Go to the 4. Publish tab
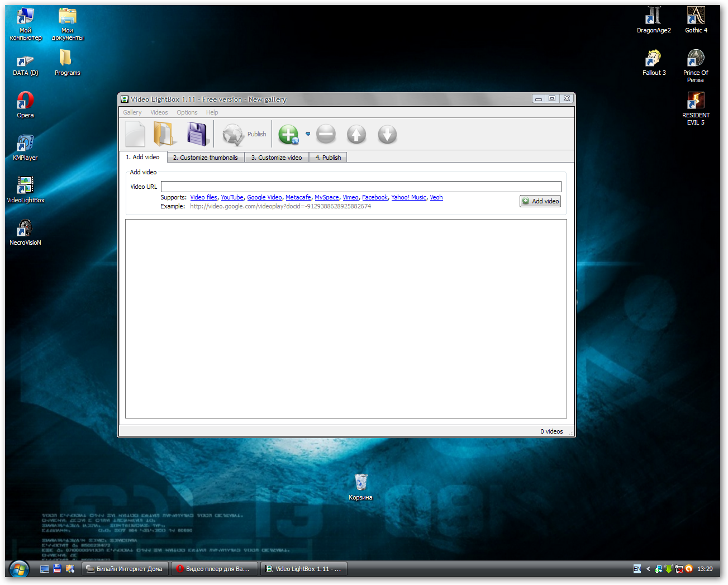Viewport: 728px width, 585px height. [x=328, y=158]
